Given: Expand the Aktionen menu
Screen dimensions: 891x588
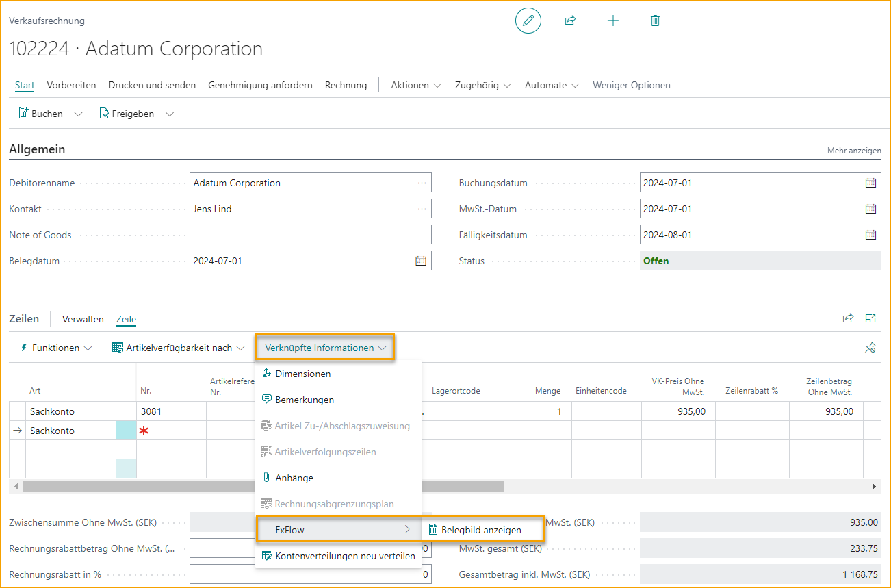Looking at the screenshot, I should point(416,85).
